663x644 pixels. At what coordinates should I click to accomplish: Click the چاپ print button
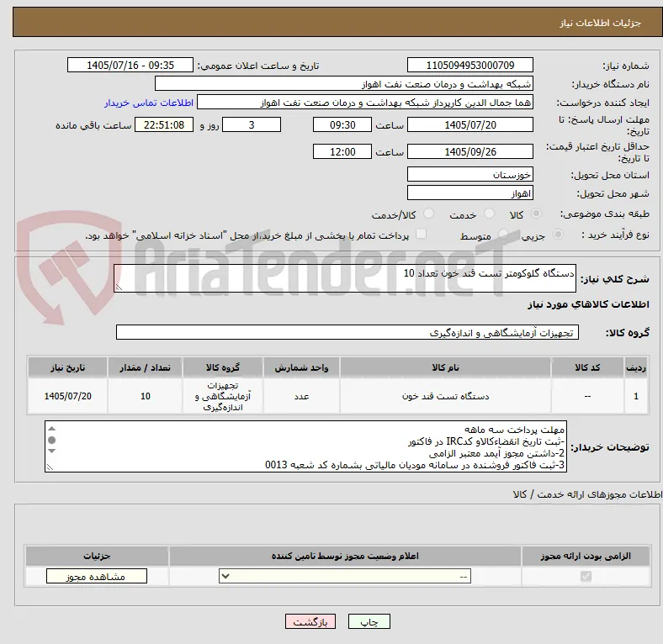[369, 621]
